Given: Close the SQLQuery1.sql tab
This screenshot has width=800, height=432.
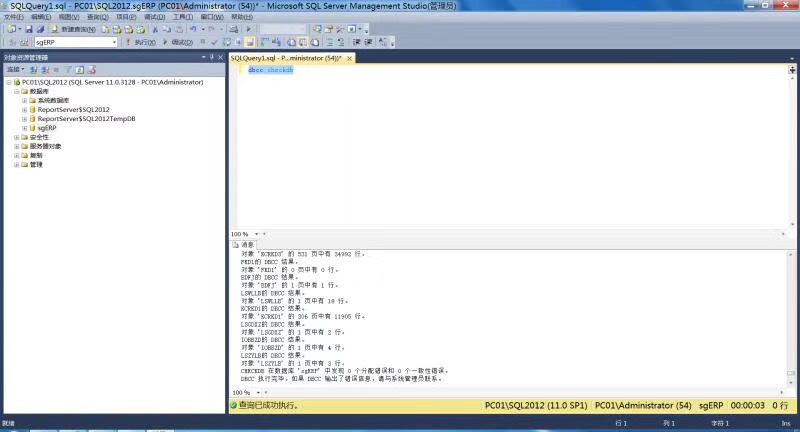Looking at the screenshot, I should [x=349, y=59].
